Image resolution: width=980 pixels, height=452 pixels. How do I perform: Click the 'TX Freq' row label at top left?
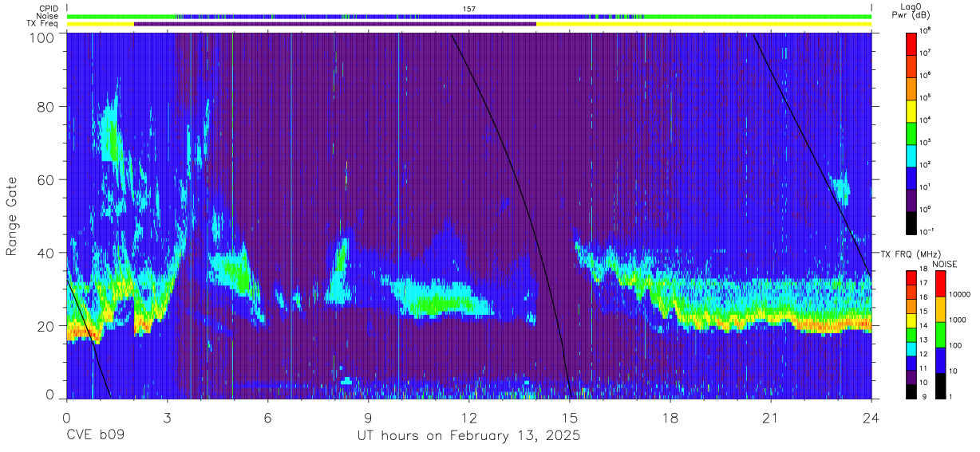point(44,24)
